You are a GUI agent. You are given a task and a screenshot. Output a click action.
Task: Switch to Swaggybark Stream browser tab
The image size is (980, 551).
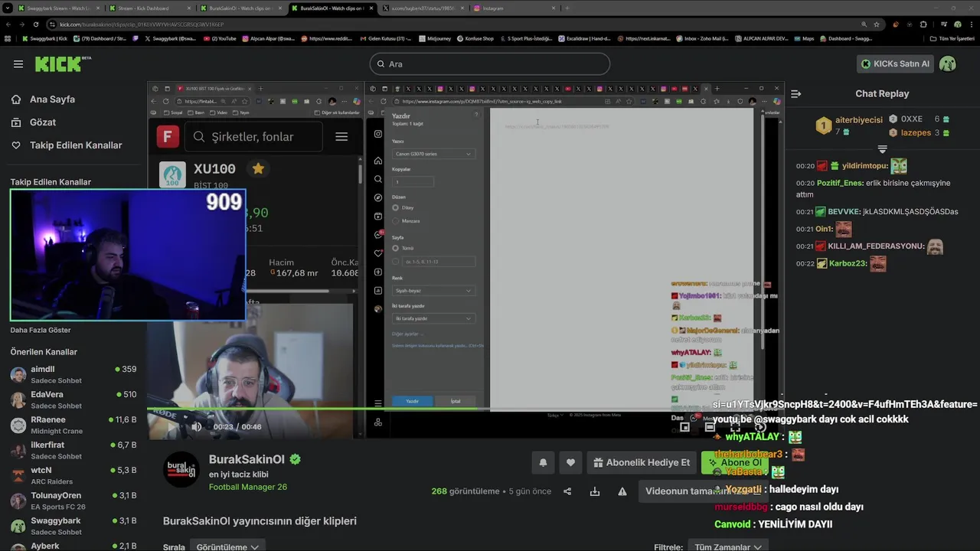click(x=57, y=8)
